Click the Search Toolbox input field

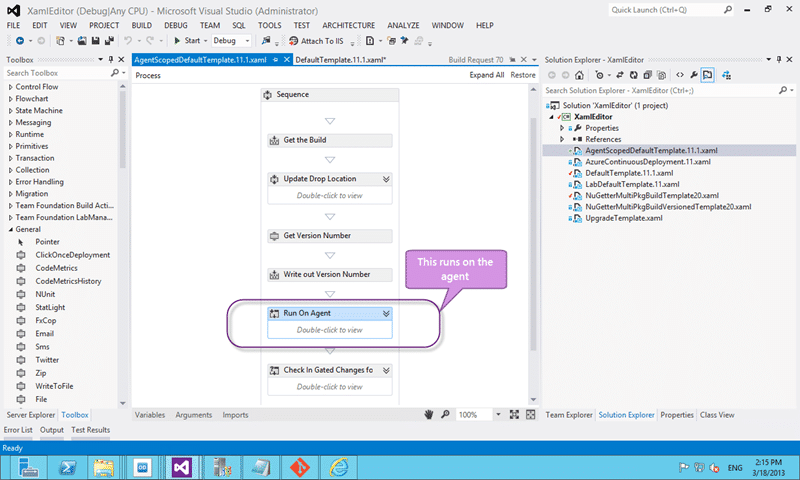click(57, 73)
